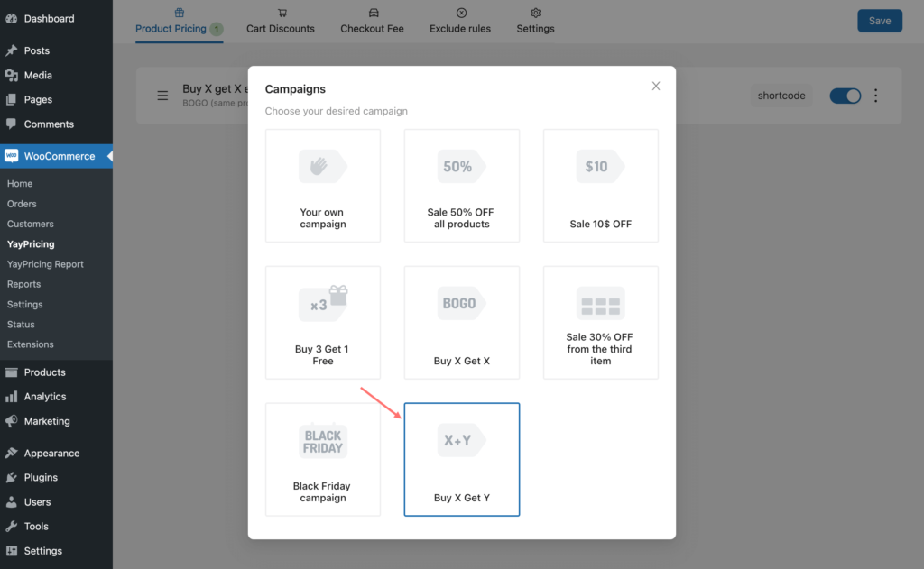Open the YayPricing submenu item

pyautogui.click(x=31, y=243)
